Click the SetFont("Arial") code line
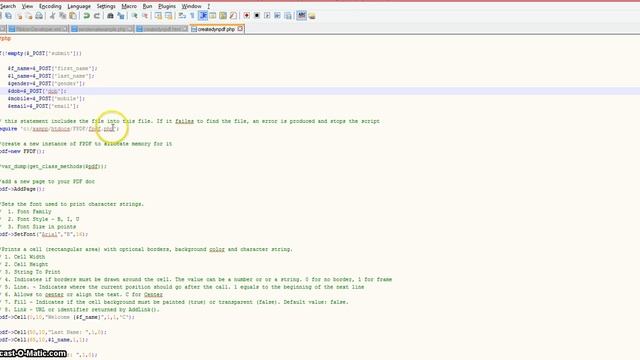The height and width of the screenshot is (360, 640). 44,234
